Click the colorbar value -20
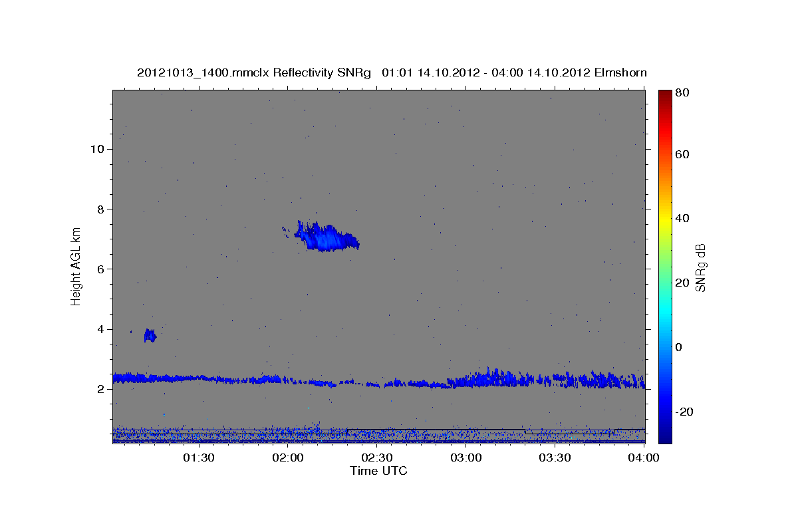798x532 pixels. click(x=686, y=412)
